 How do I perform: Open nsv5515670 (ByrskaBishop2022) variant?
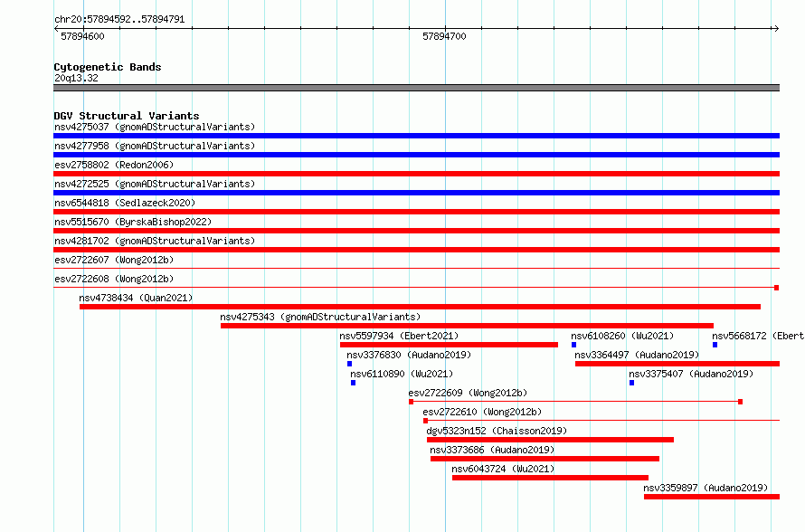(133, 222)
